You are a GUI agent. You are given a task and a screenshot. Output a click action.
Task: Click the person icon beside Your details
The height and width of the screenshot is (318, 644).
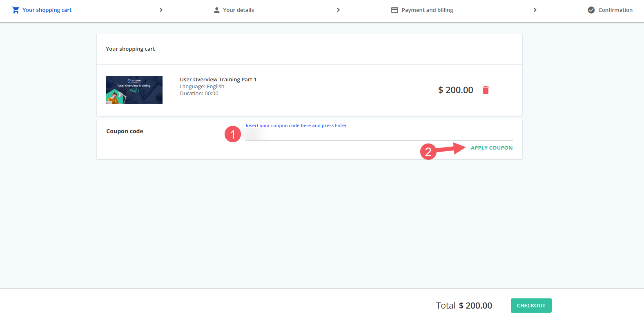(x=216, y=10)
